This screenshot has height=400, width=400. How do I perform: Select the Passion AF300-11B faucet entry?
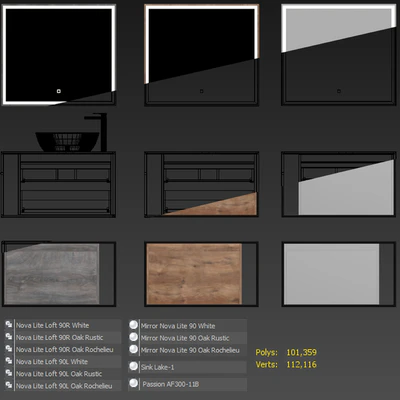coord(188,384)
